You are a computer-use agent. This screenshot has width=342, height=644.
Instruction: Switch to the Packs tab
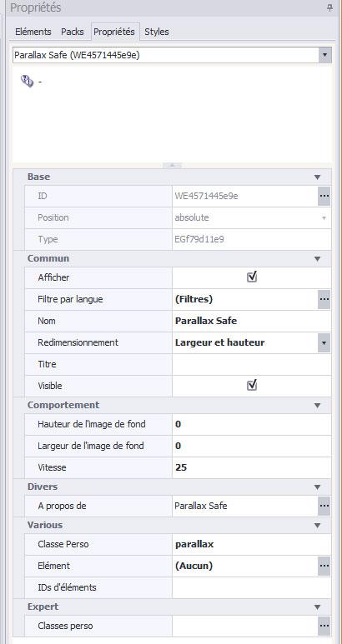click(x=73, y=32)
